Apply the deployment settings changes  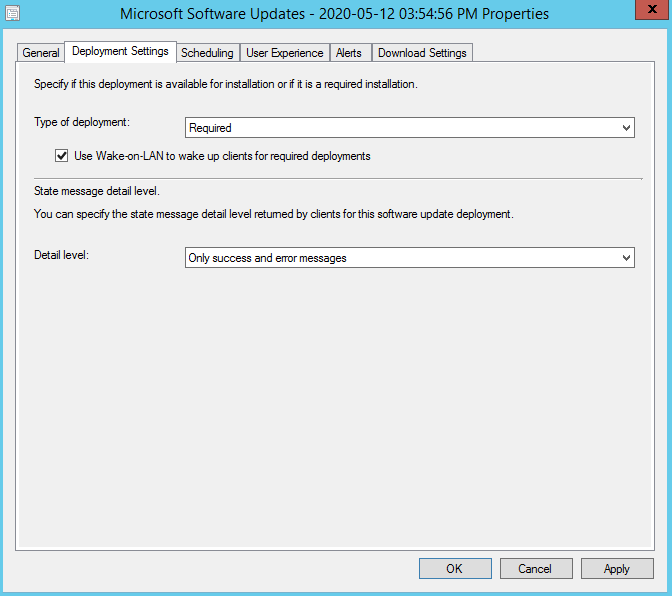(617, 569)
